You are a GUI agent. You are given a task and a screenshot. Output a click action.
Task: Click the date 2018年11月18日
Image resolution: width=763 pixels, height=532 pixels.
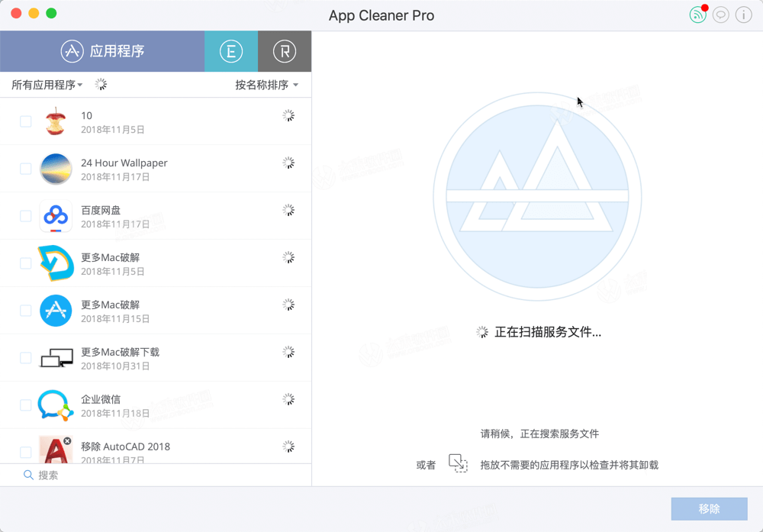(x=115, y=413)
